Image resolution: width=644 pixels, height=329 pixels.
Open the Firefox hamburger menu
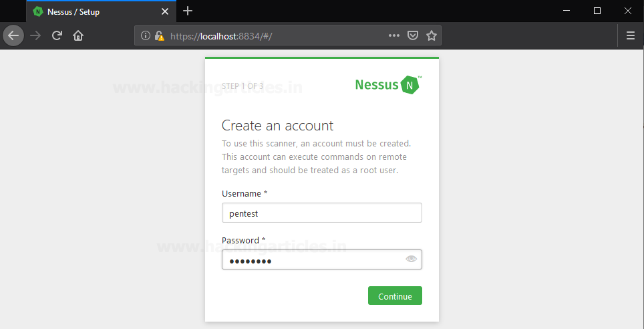pos(631,36)
